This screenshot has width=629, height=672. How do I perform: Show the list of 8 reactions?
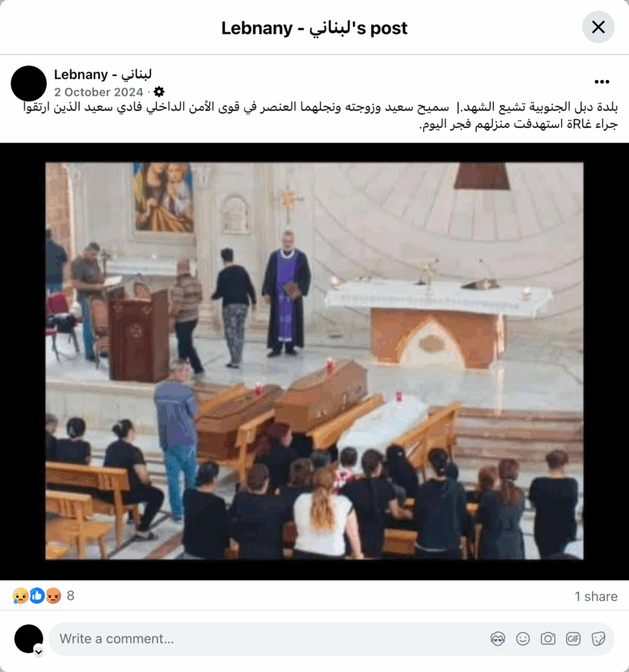pyautogui.click(x=71, y=596)
